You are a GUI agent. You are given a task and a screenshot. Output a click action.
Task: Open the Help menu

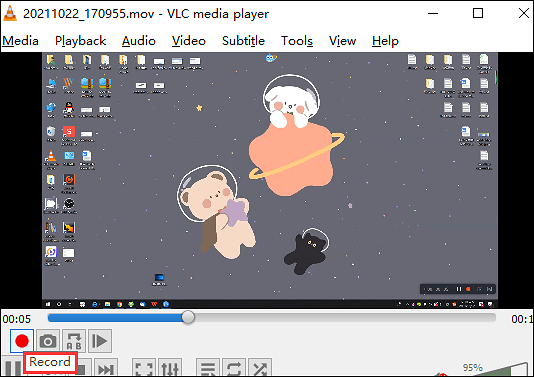[x=385, y=41]
